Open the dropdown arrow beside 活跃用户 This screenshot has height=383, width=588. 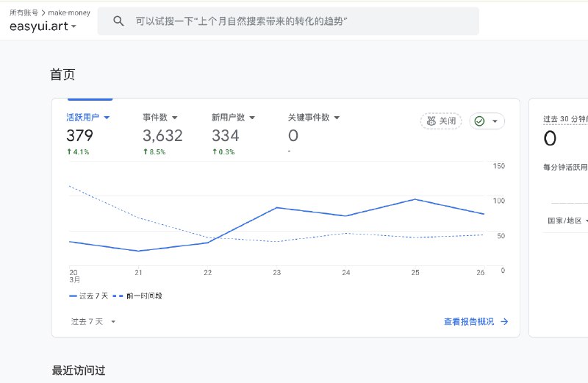107,118
